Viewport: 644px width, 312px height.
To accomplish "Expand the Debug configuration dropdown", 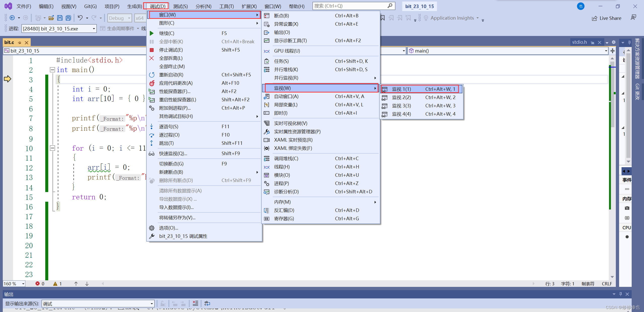I will 129,18.
